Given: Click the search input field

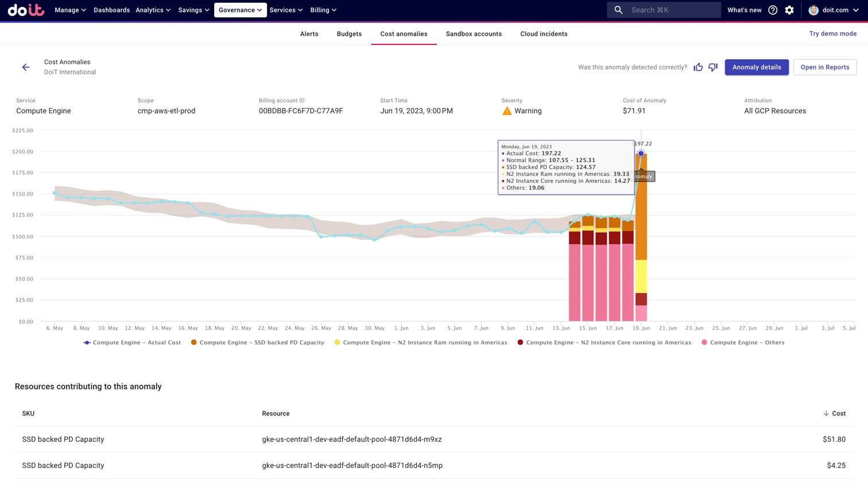Looking at the screenshot, I should tap(666, 10).
